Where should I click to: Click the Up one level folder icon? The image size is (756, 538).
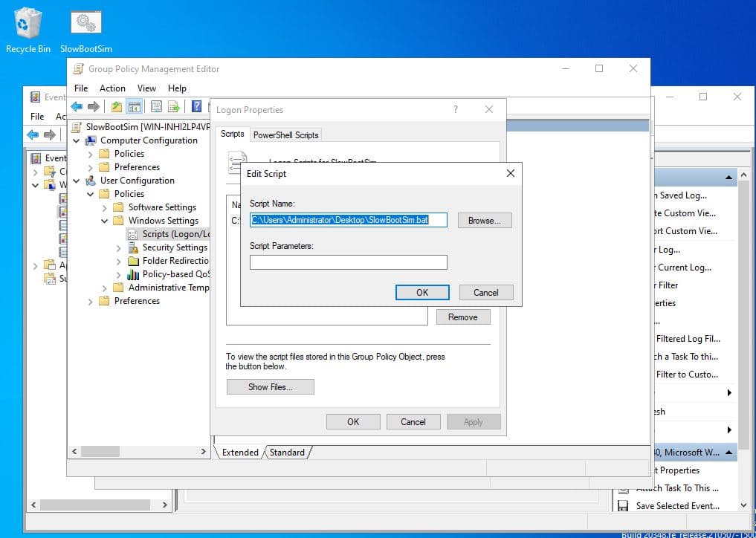(116, 106)
